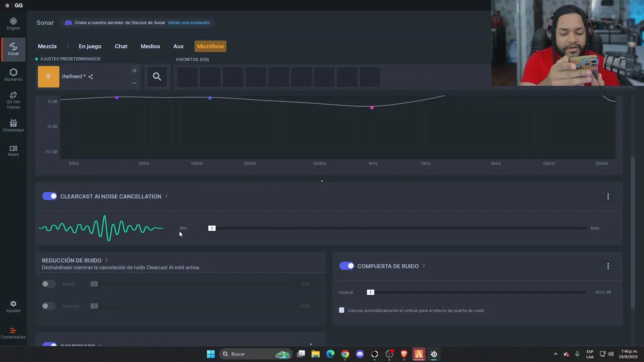This screenshot has height=362, width=644.
Task: Open Compuerta de Ruido options menu
Action: pyautogui.click(x=608, y=266)
